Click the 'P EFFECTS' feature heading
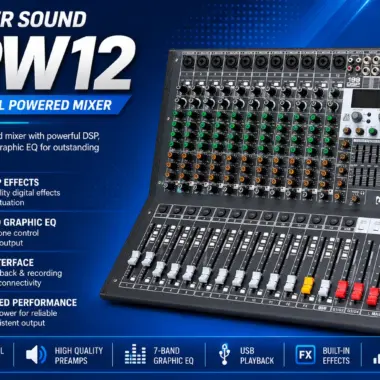The height and width of the screenshot is (380, 380). [x=20, y=183]
